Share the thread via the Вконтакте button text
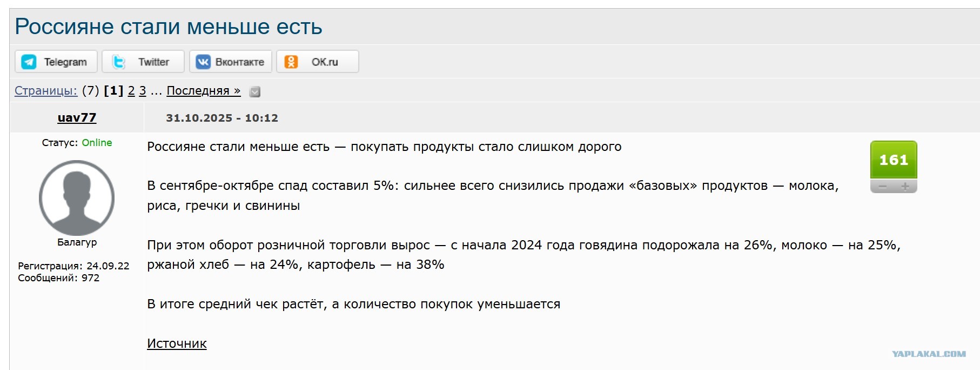This screenshot has width=980, height=370. [x=240, y=62]
